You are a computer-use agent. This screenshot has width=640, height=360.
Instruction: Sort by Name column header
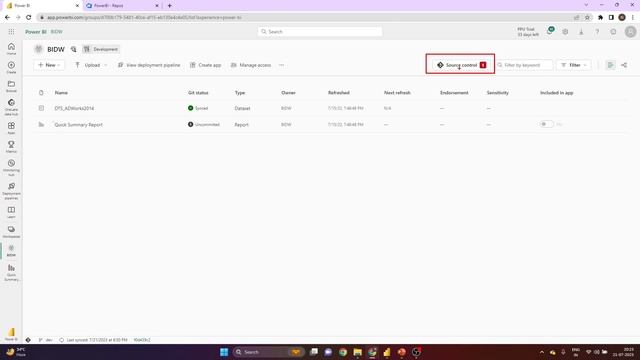click(61, 93)
